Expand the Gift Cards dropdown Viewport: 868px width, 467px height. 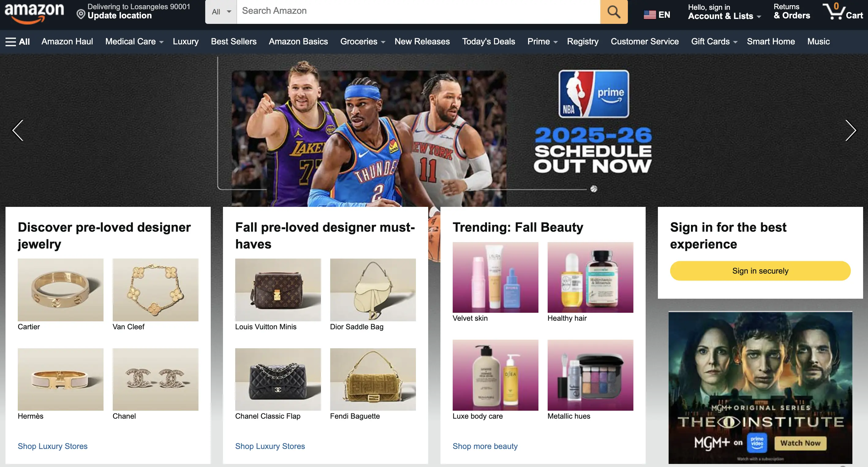pyautogui.click(x=714, y=42)
